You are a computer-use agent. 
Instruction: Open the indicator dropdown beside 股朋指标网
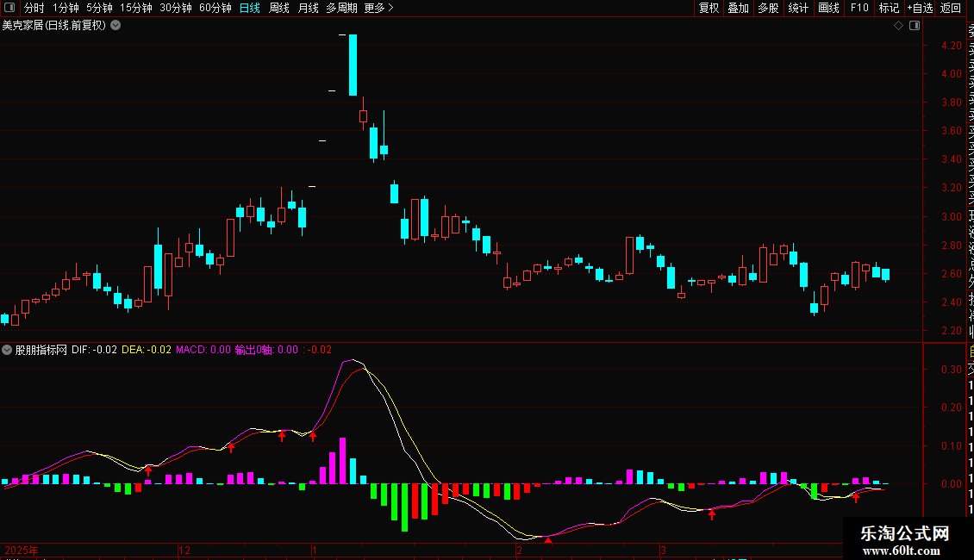pyautogui.click(x=7, y=350)
